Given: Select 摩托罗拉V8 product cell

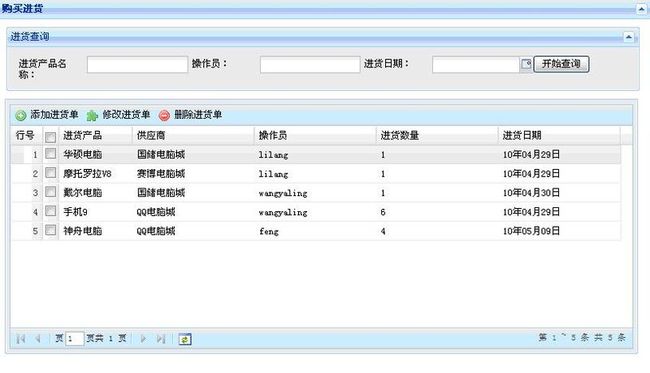Looking at the screenshot, I should 87,174.
